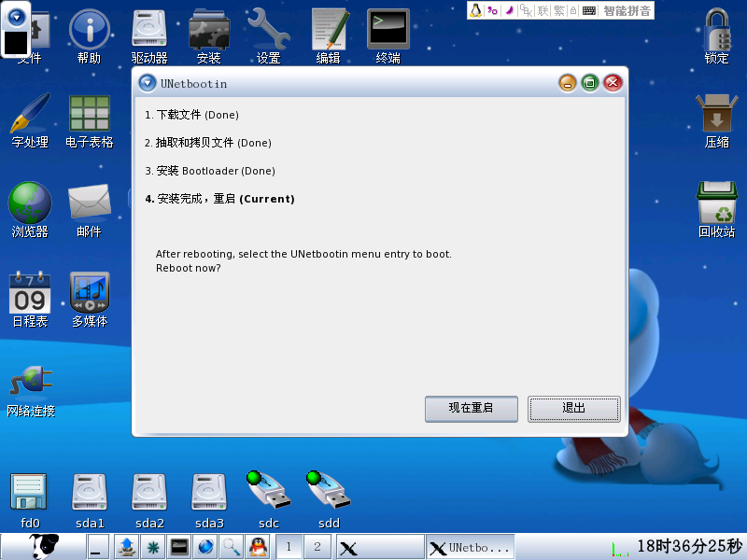This screenshot has height=560, width=747.
Task: Open the 帮助 help desktop icon
Action: click(89, 36)
